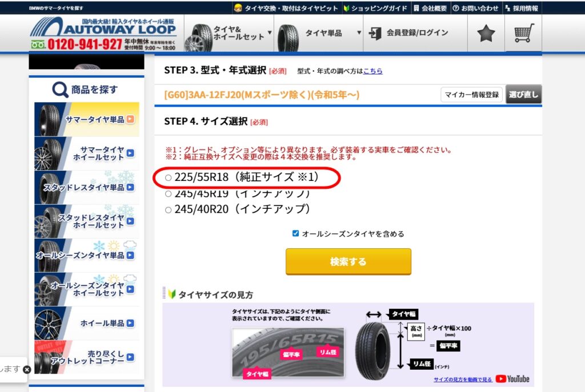The image size is (585, 392).
Task: Expand the タイヤ&ホイールセット dropdown menu
Action: click(229, 33)
